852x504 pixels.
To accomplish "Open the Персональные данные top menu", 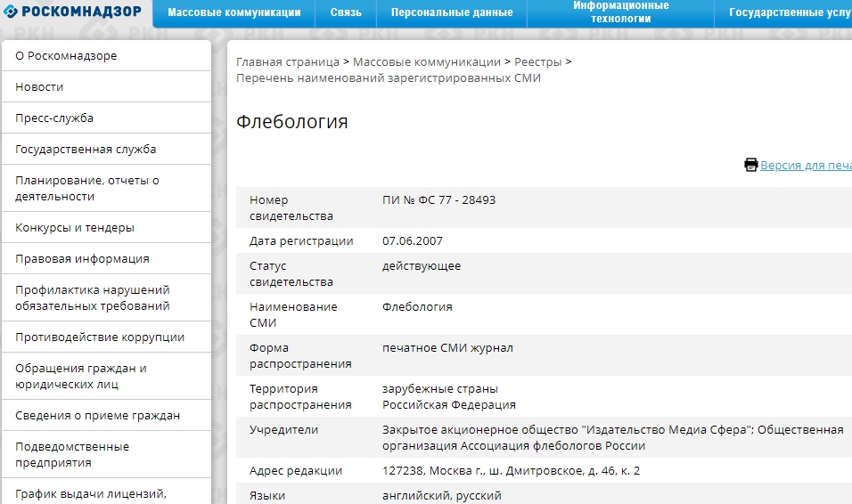I will [x=452, y=12].
